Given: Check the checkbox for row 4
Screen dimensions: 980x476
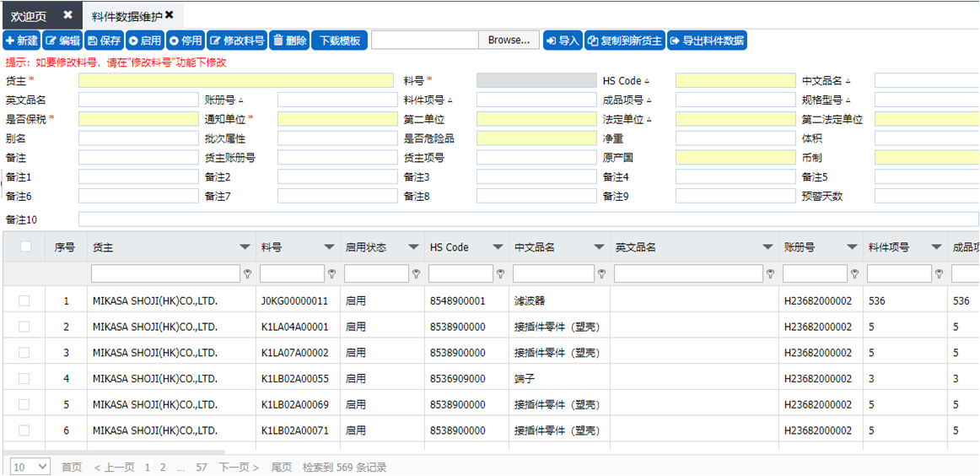Looking at the screenshot, I should pyautogui.click(x=24, y=378).
